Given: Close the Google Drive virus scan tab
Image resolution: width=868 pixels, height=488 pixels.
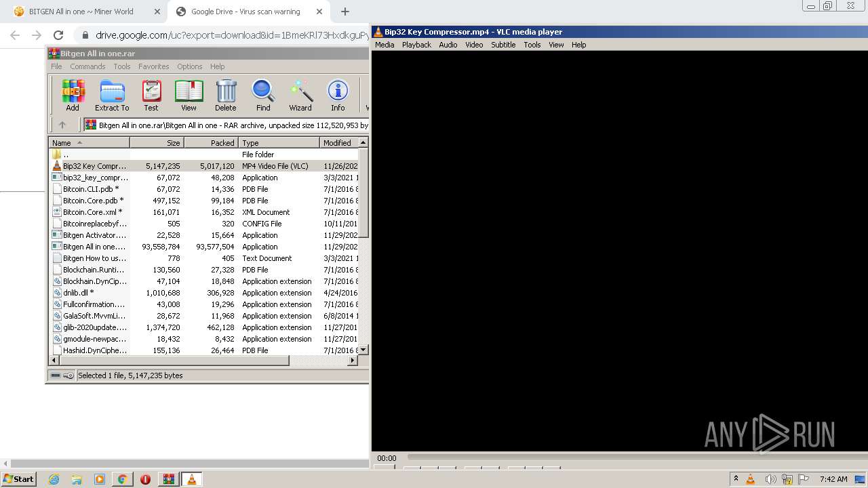Looking at the screenshot, I should coord(319,12).
